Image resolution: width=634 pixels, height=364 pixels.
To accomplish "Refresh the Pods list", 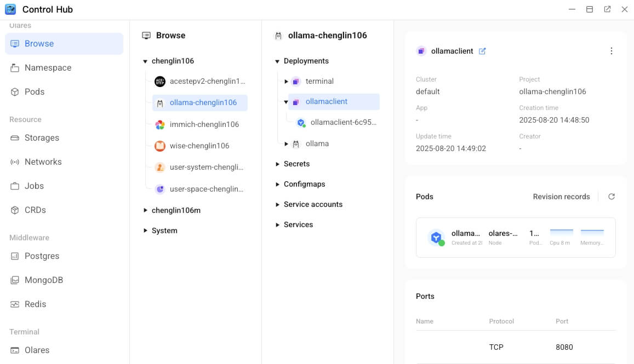I will point(612,196).
